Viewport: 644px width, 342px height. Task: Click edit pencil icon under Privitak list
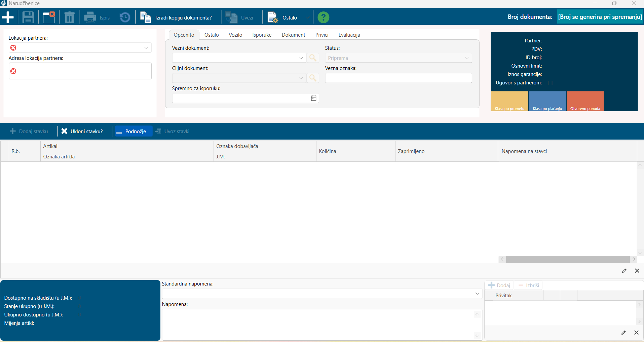tap(623, 333)
